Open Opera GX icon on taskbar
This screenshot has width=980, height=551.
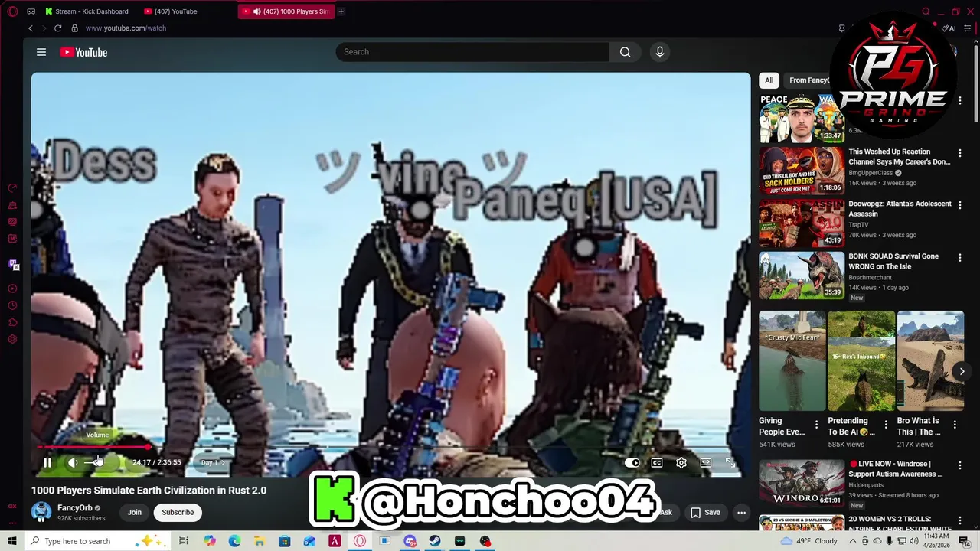coord(360,541)
